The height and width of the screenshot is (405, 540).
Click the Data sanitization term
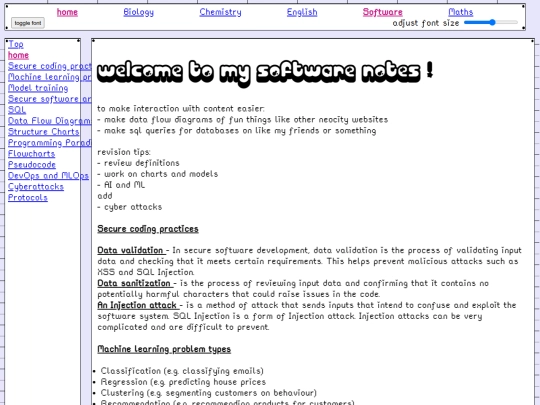click(134, 283)
